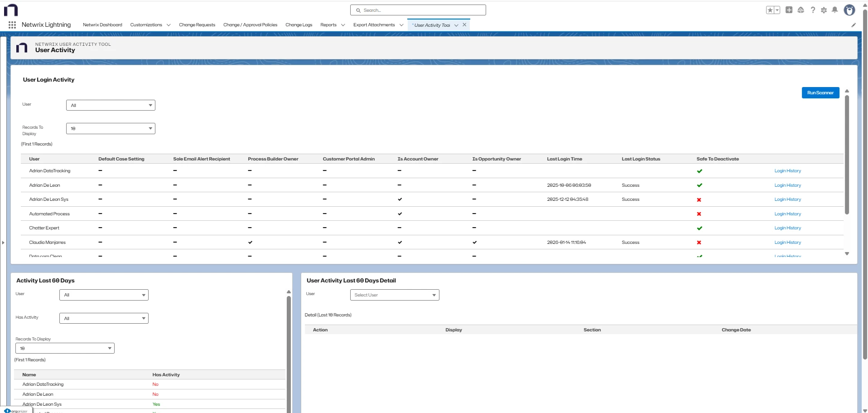Click the global actions plus icon

(789, 10)
